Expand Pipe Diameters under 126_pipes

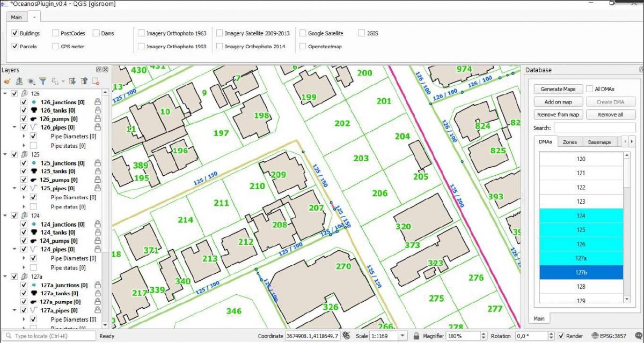click(x=24, y=137)
